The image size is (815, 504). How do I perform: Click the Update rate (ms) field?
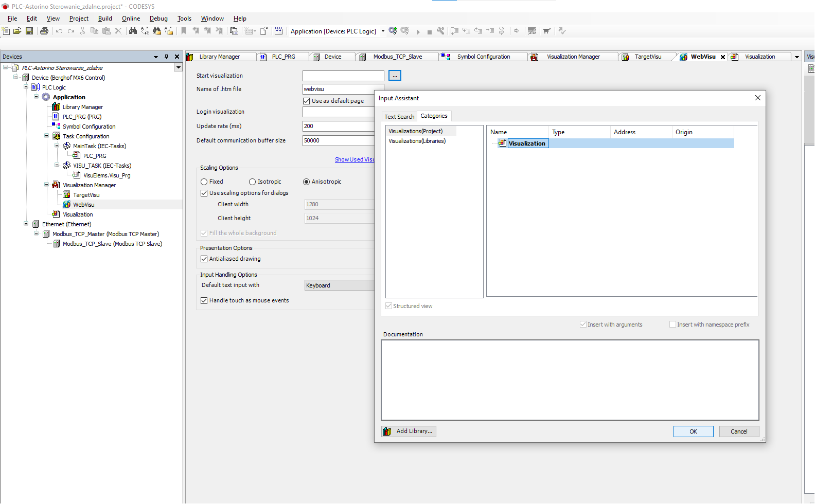pyautogui.click(x=339, y=126)
